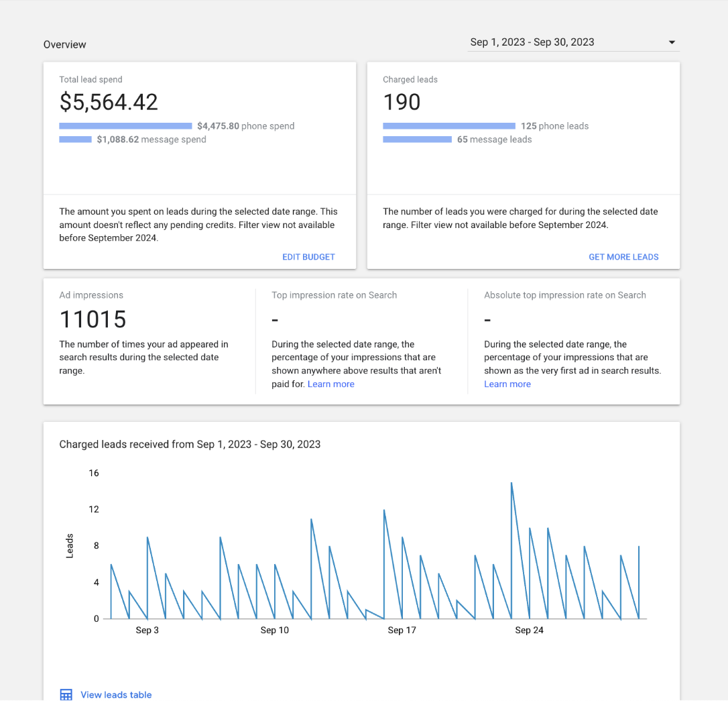Image resolution: width=728 pixels, height=711 pixels.
Task: Click the Sep 17 x-axis label
Action: click(x=402, y=631)
